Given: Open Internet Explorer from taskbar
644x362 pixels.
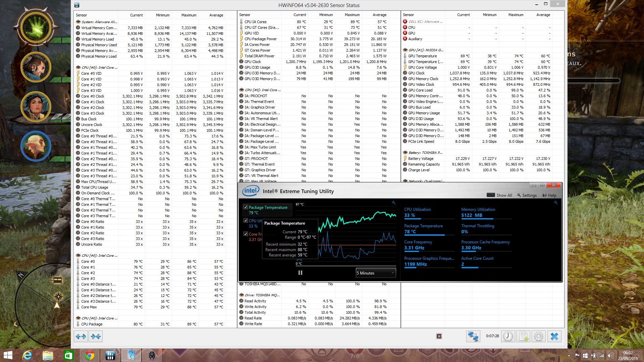Looking at the screenshot, I should pos(27,355).
